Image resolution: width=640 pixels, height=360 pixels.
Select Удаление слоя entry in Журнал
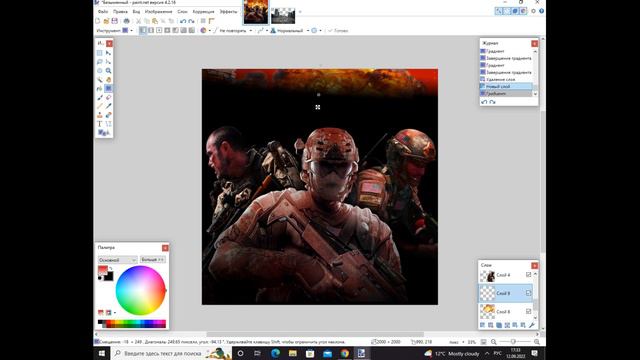tap(506, 79)
